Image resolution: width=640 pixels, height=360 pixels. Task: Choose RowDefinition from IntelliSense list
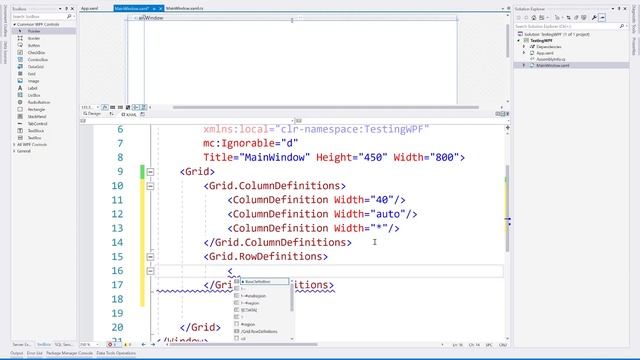[264, 282]
